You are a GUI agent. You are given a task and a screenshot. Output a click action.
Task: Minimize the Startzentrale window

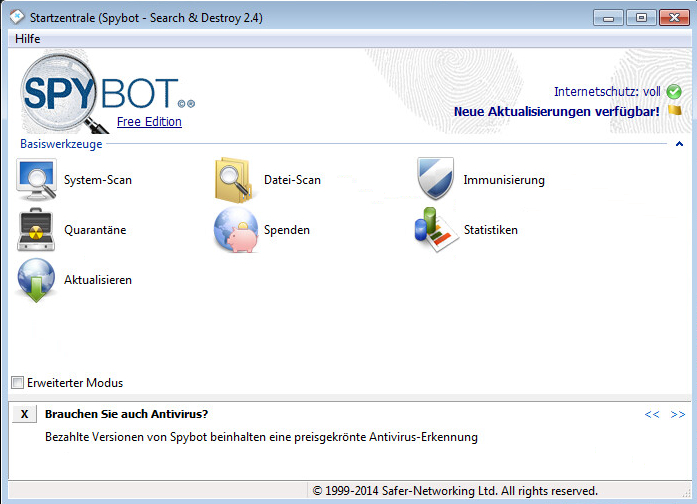click(608, 18)
